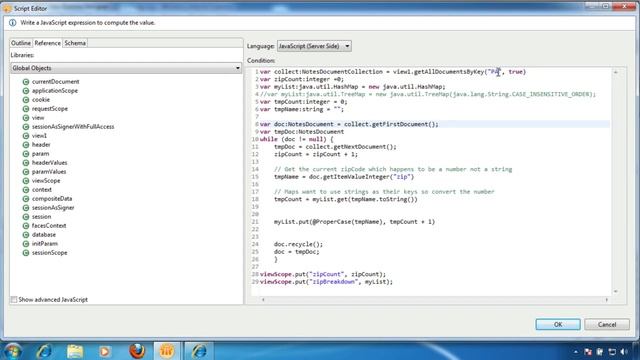
Task: Click the applicationScope object icon
Action: 26,91
